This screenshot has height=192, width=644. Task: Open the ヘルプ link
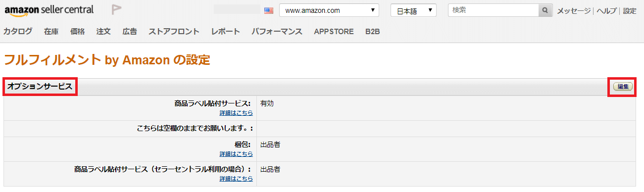[x=606, y=11]
